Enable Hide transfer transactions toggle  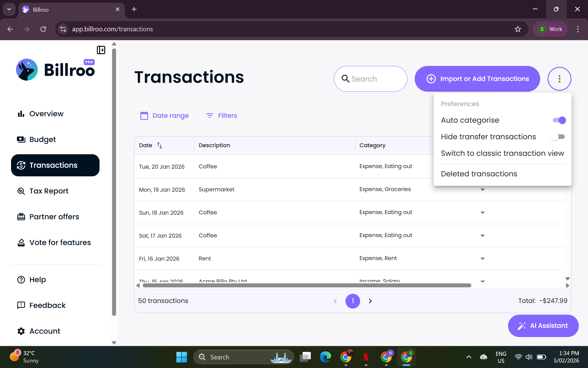[x=558, y=137]
